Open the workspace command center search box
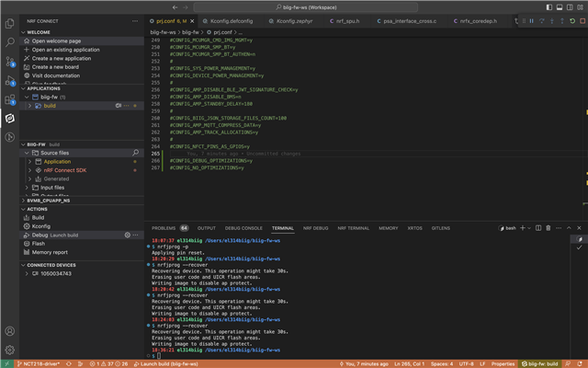This screenshot has width=588, height=368. coord(306,7)
